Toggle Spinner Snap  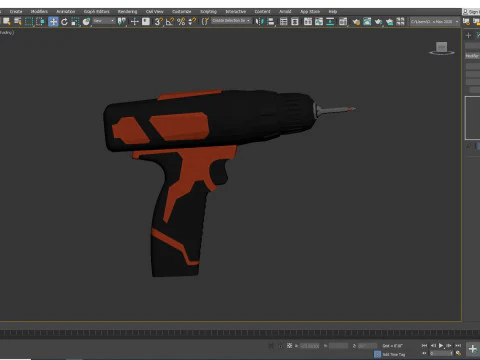[192, 22]
